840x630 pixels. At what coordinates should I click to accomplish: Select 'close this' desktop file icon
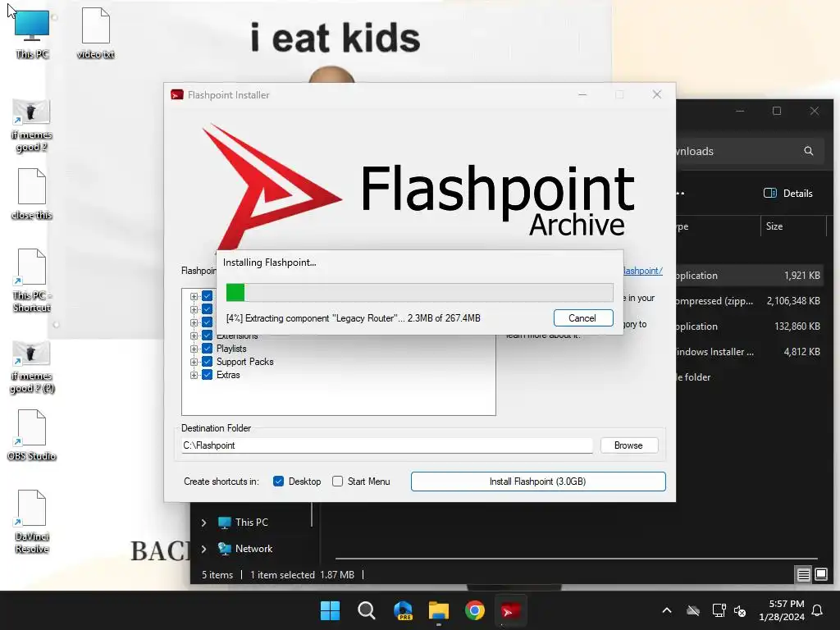click(32, 194)
